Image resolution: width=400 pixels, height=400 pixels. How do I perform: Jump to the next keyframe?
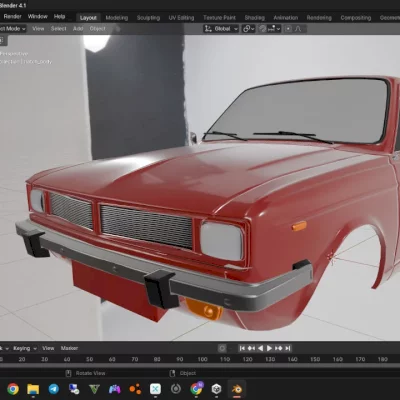click(279, 348)
